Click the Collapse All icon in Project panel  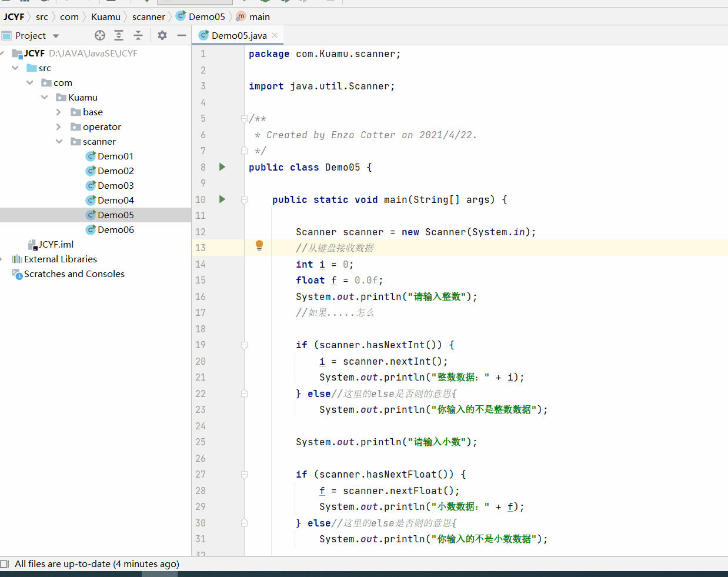(x=138, y=35)
